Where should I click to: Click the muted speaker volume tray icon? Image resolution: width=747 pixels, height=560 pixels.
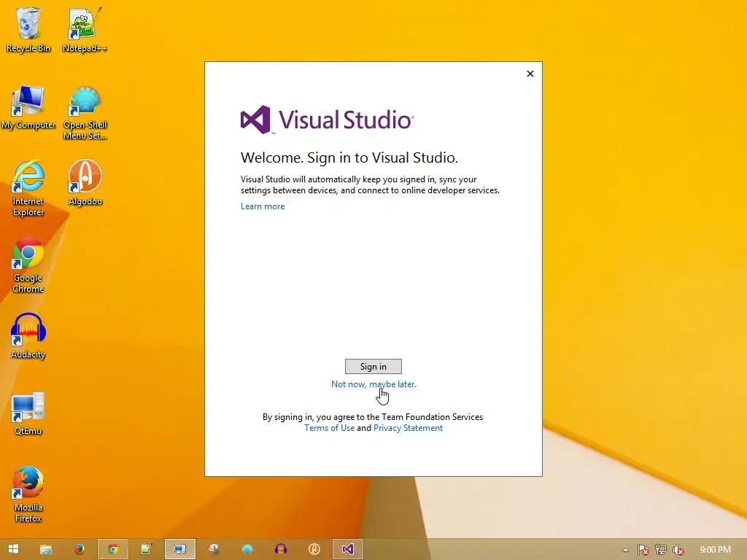tap(678, 550)
